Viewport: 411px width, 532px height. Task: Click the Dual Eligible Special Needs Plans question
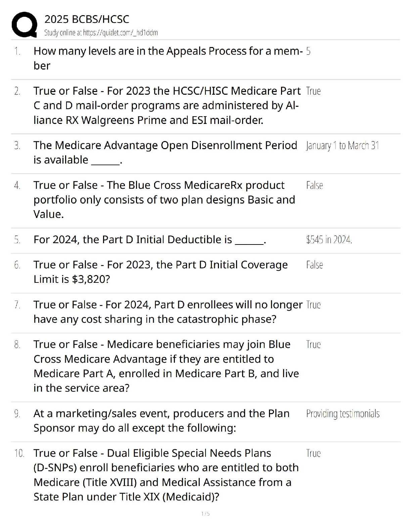coord(166,475)
